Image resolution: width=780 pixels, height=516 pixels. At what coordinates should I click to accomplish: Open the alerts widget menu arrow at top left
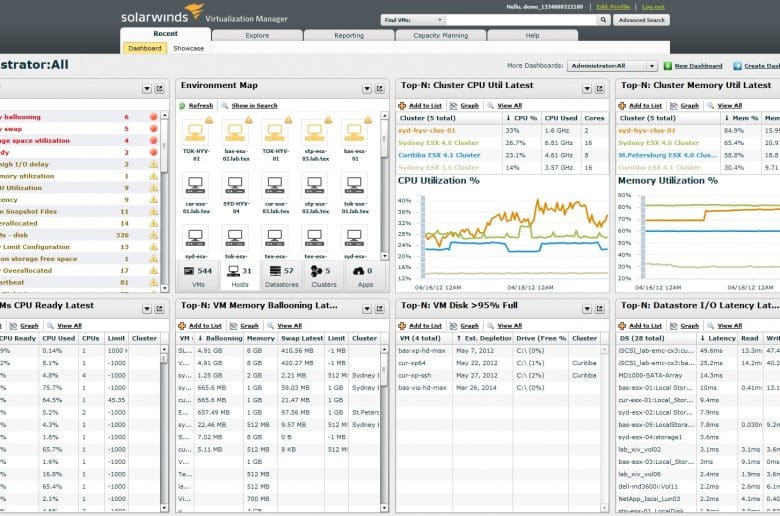pyautogui.click(x=147, y=89)
